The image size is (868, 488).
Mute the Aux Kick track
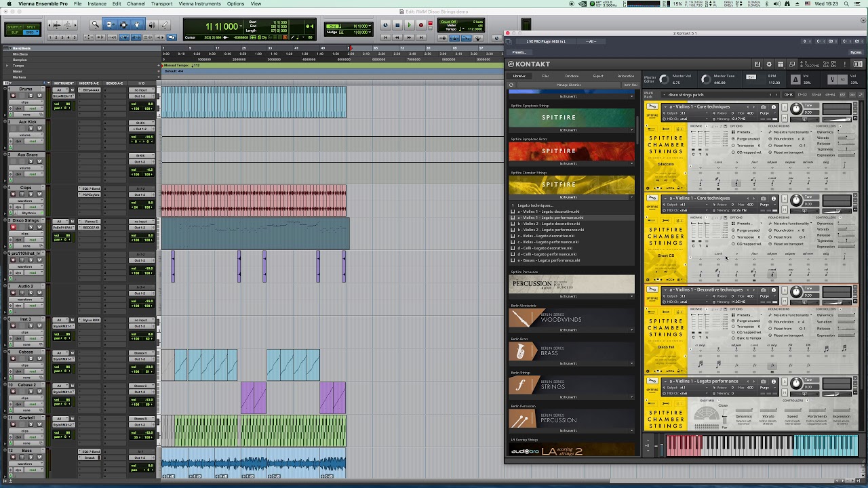pos(39,128)
